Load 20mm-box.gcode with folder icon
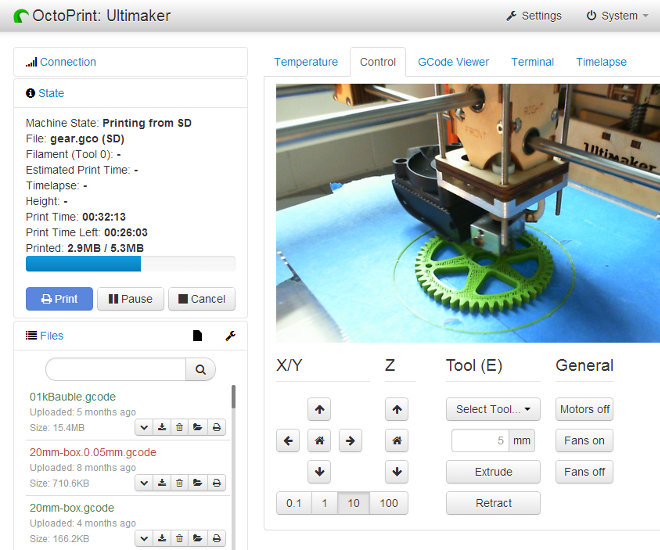The width and height of the screenshot is (660, 550). 197,538
